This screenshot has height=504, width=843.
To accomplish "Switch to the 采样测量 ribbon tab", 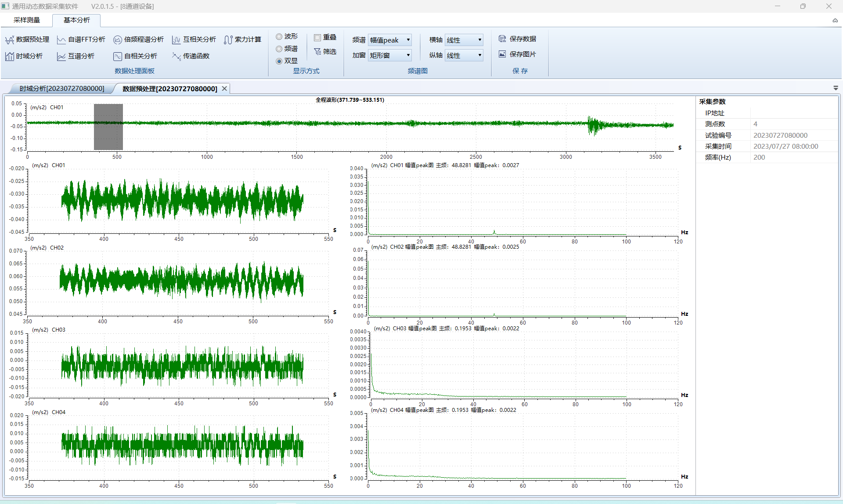I will click(x=27, y=20).
